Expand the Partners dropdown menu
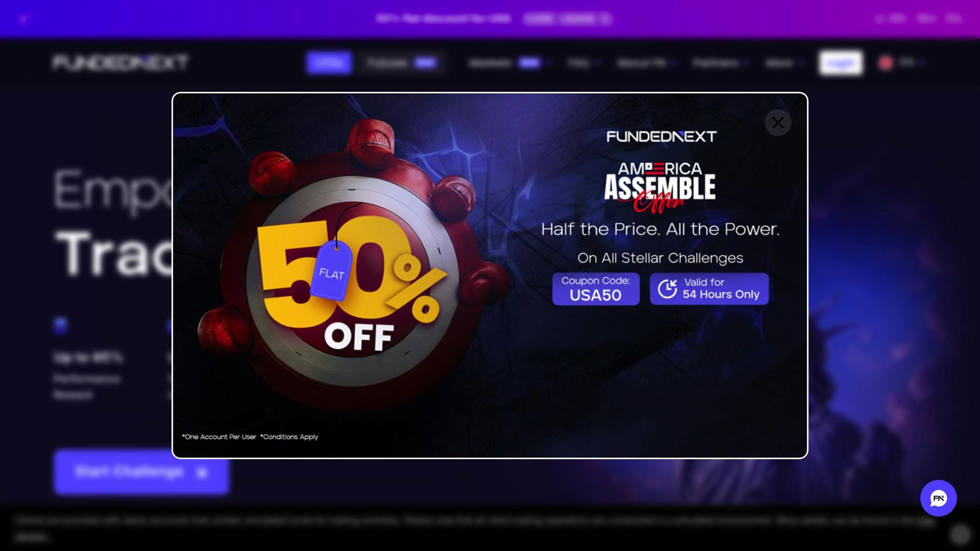This screenshot has width=980, height=551. [720, 63]
